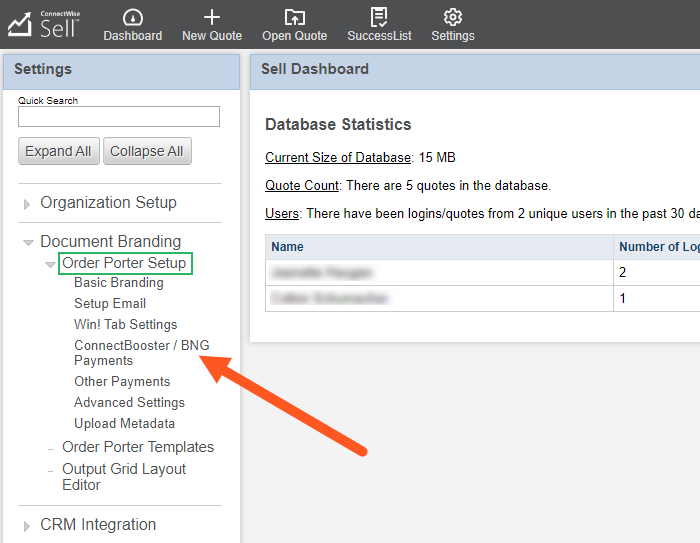
Task: Open the Organization Setup section
Action: pyautogui.click(x=108, y=203)
